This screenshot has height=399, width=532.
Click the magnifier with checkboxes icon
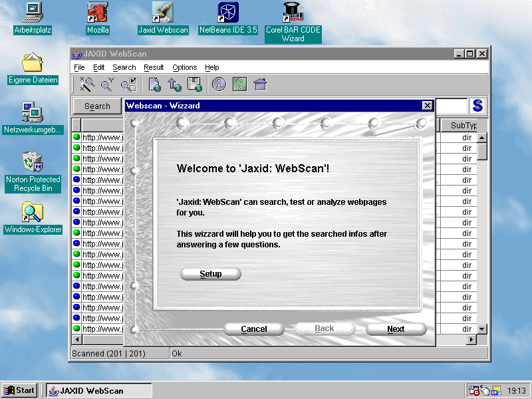click(x=129, y=84)
